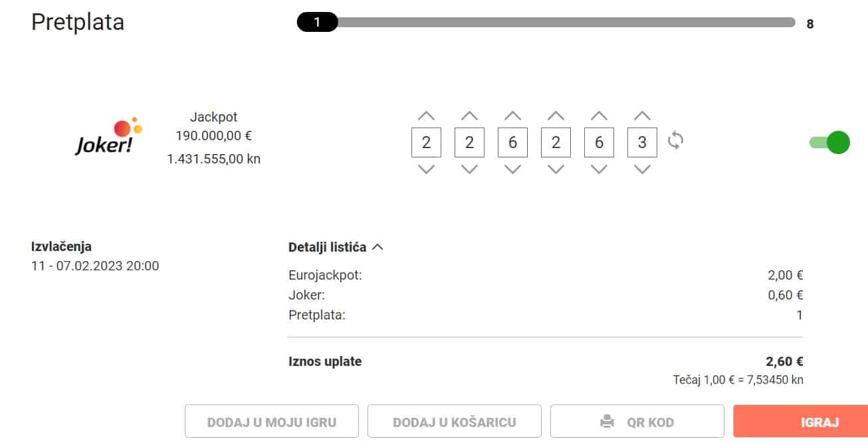Screen dimensions: 868x443
Task: Decrease the second Joker digit
Action: tap(469, 169)
